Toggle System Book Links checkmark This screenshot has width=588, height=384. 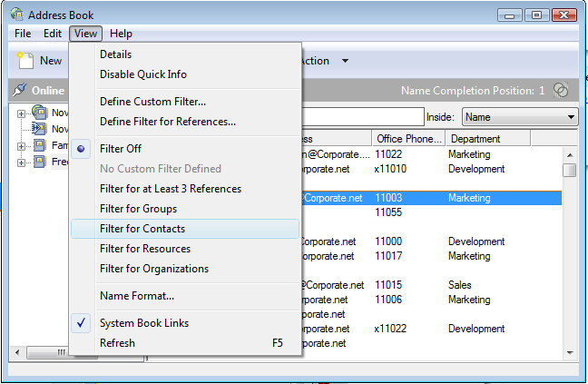coord(81,323)
